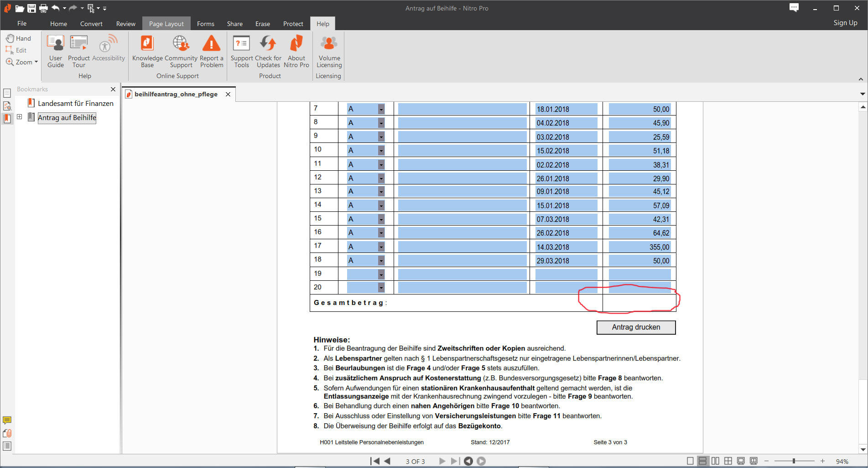Click the feedback chat icon in title bar
This screenshot has width=868, height=468.
point(794,8)
